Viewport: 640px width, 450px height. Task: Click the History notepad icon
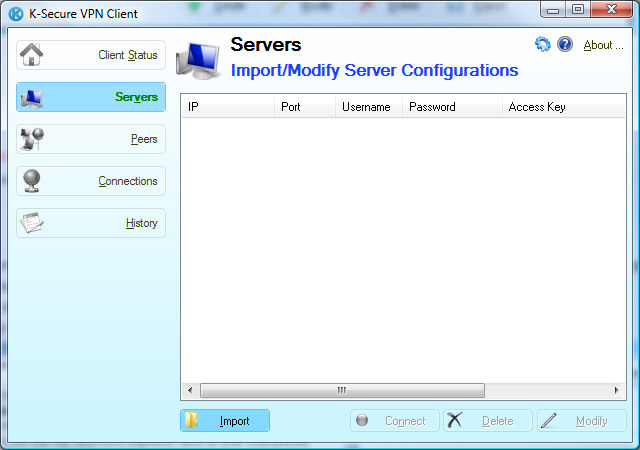[32, 223]
